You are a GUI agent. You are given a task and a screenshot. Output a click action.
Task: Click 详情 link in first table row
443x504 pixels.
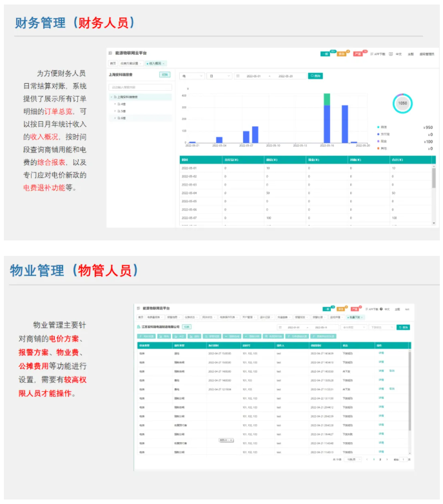pyautogui.click(x=381, y=353)
